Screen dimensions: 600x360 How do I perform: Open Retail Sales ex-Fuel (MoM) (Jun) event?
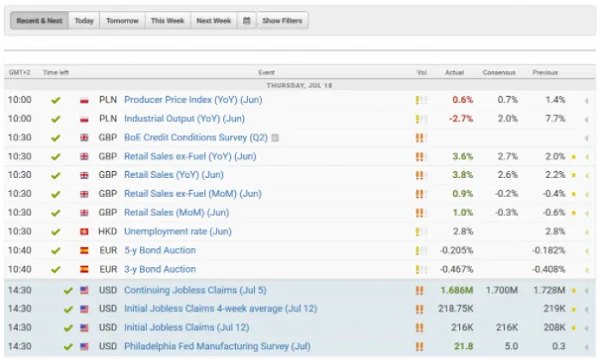pyautogui.click(x=193, y=194)
